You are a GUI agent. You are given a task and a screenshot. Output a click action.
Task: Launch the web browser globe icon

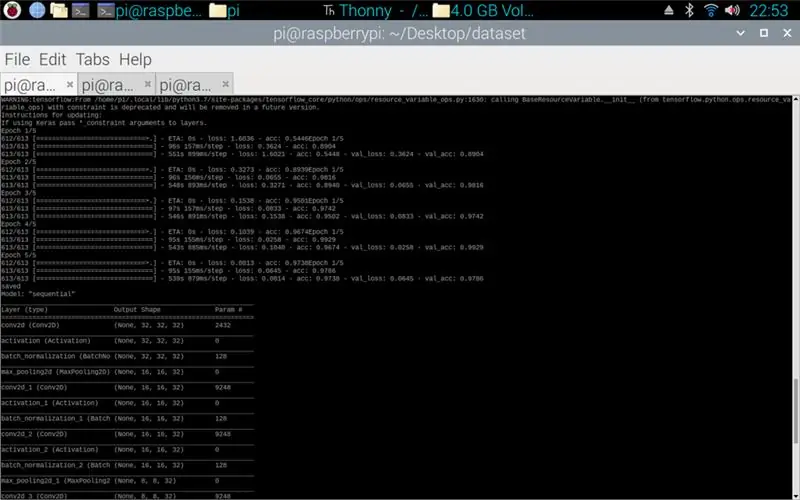tap(37, 10)
